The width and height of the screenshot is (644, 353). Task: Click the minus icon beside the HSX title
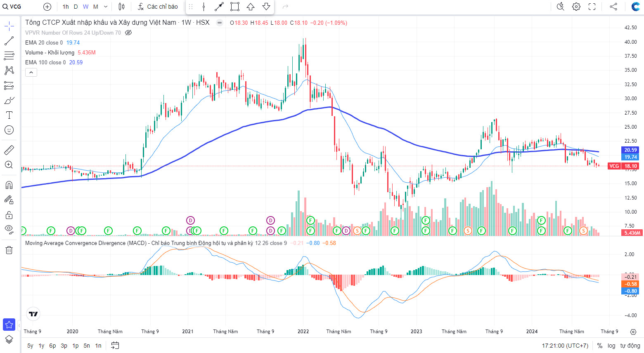coord(220,23)
